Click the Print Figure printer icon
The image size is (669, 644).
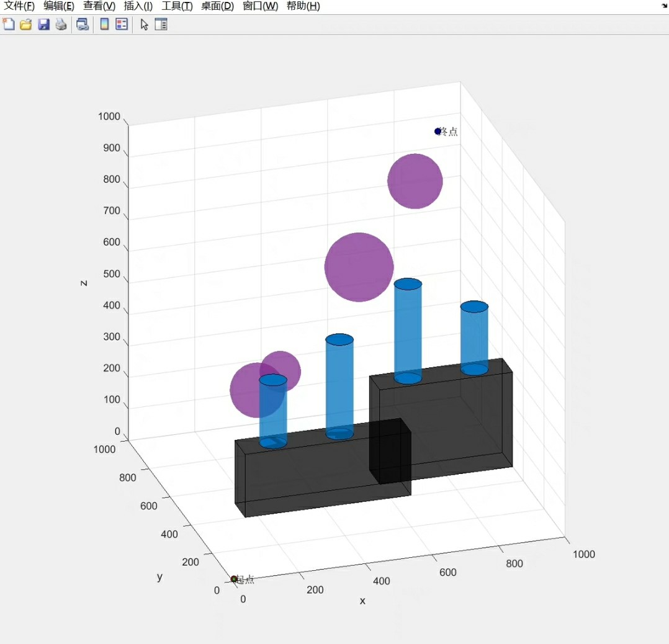(x=61, y=24)
